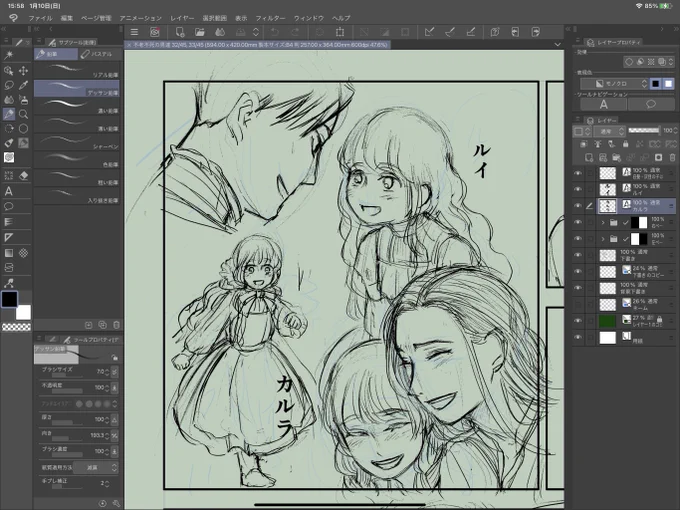
Task: Open the layer palette color dropdown
Action: [582, 131]
